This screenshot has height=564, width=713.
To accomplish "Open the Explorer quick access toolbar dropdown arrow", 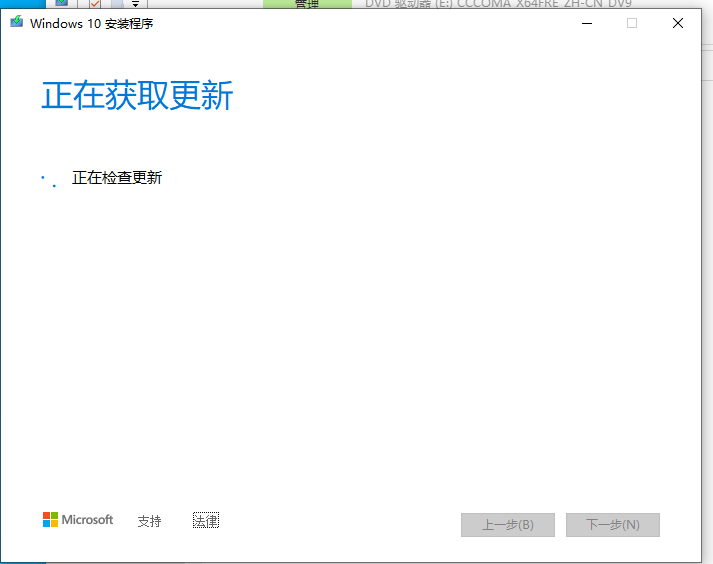I will coord(135,4).
